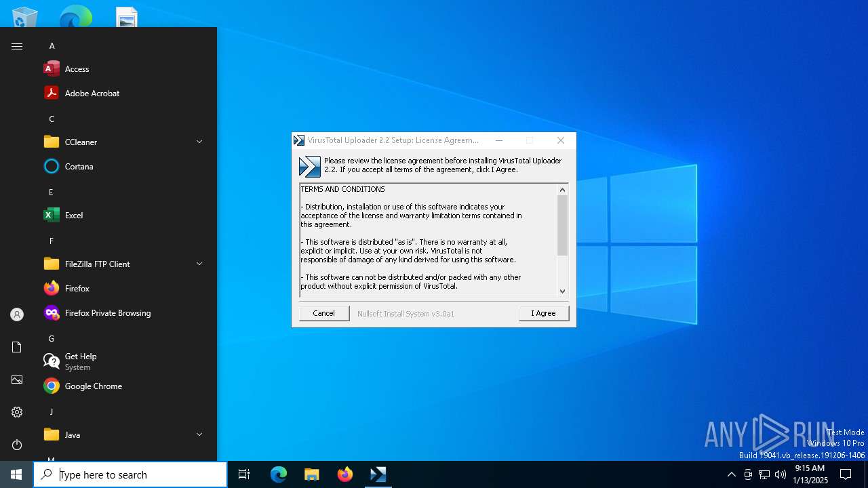This screenshot has width=868, height=488.
Task: Open Pictures from Start sidebar
Action: click(17, 380)
